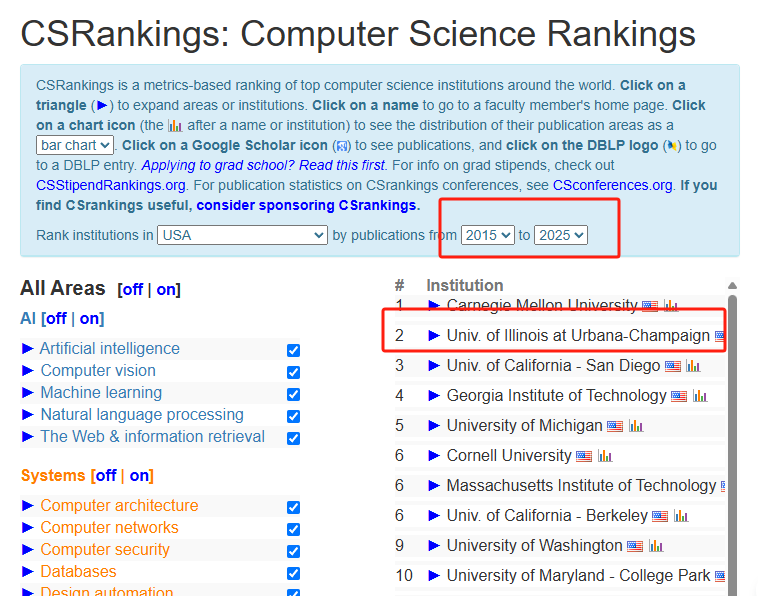The width and height of the screenshot is (758, 596).
Task: Expand the Computer vision area triangle
Action: pyautogui.click(x=28, y=371)
